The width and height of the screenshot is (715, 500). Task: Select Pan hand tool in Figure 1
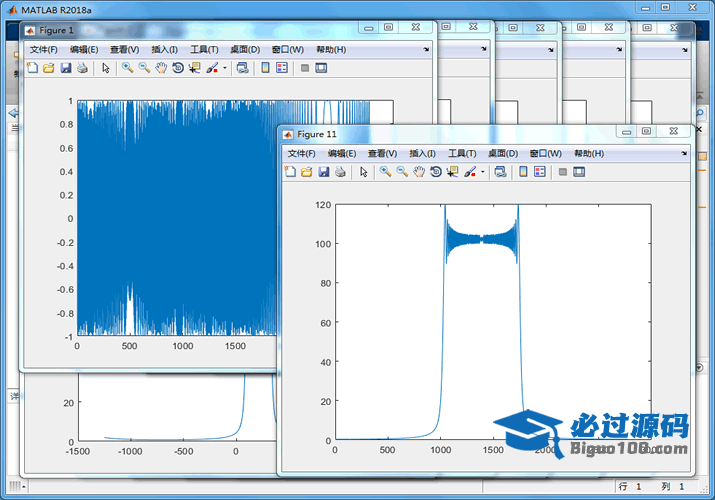click(x=161, y=68)
